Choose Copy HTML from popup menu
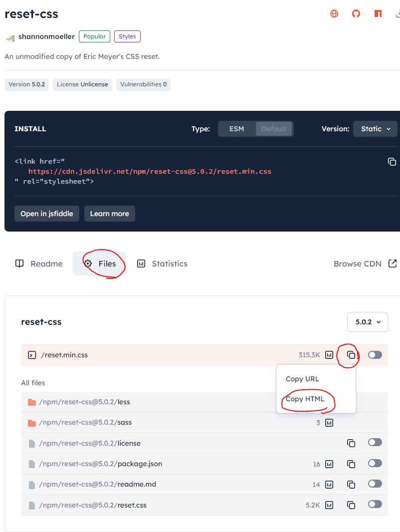Image resolution: width=400 pixels, height=532 pixels. pos(305,399)
